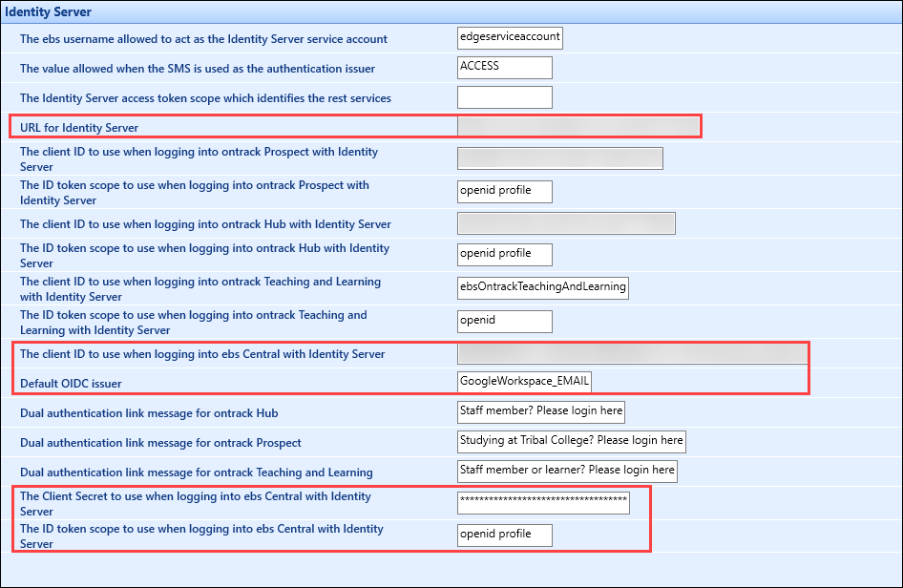Image resolution: width=903 pixels, height=588 pixels.
Task: Select the ebsOntrackTeachingAndLearning client ID field
Action: (x=542, y=287)
